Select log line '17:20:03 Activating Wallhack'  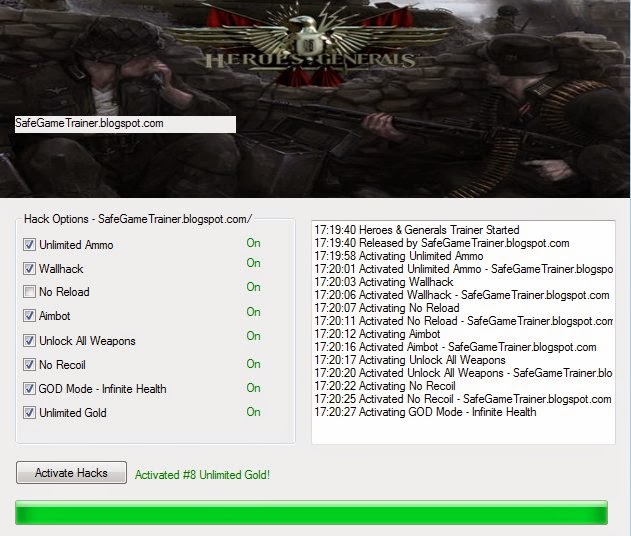click(x=384, y=282)
